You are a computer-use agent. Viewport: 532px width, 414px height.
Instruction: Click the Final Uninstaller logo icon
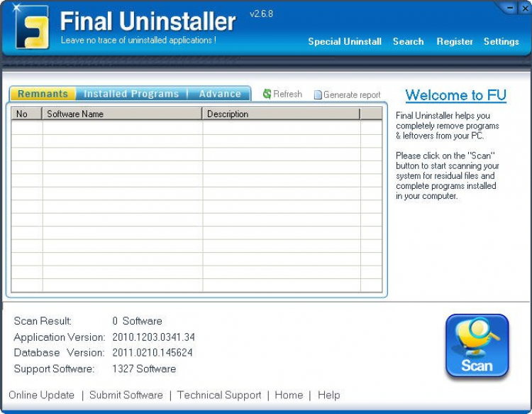click(x=31, y=27)
